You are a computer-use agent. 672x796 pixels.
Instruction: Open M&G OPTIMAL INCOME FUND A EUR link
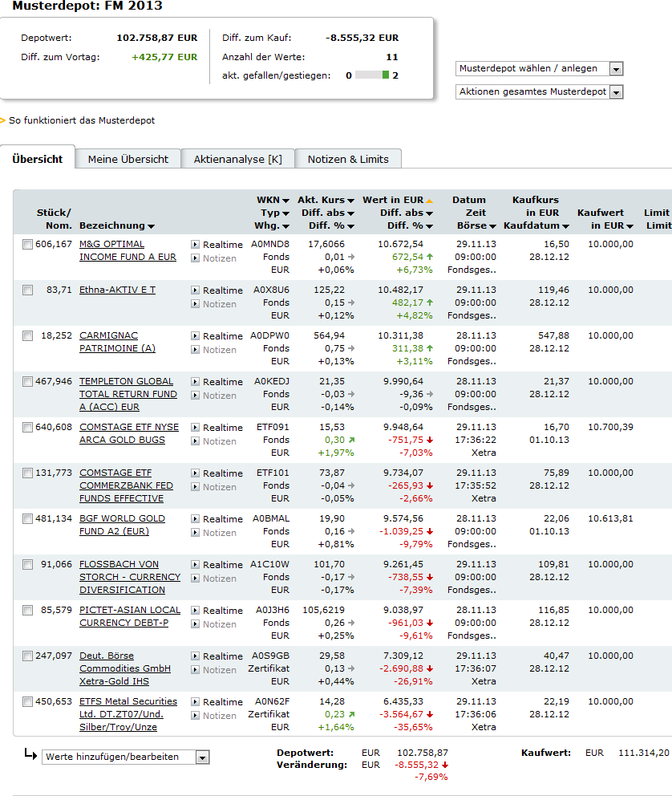pos(128,251)
